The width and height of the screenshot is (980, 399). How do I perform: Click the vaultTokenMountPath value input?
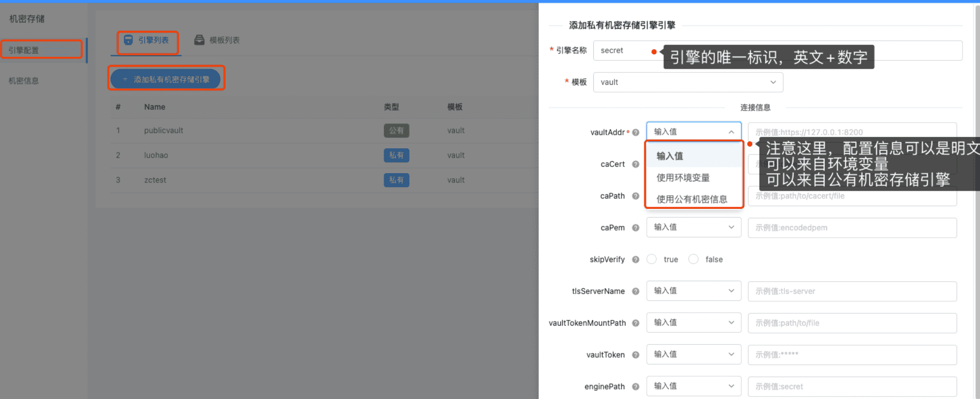click(x=852, y=323)
